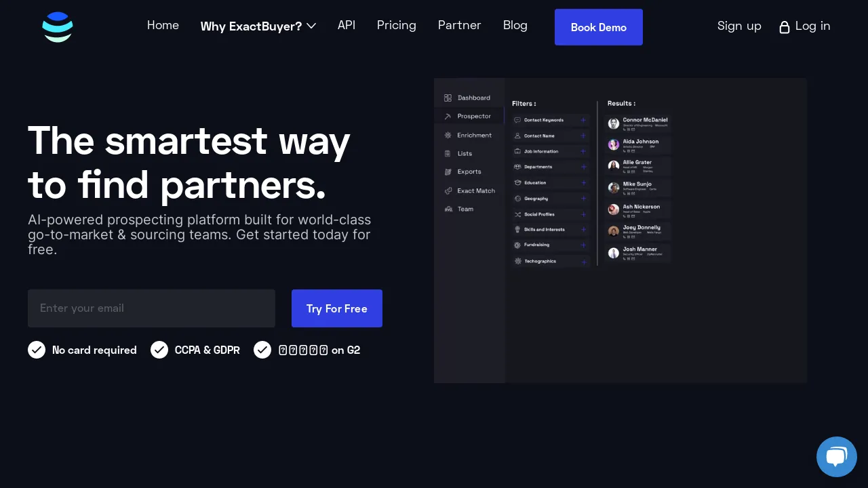Click the Contact Name person icon

(x=517, y=136)
